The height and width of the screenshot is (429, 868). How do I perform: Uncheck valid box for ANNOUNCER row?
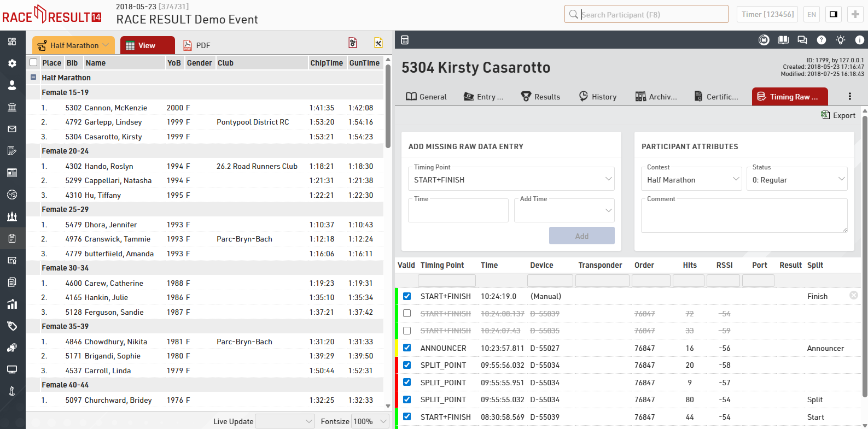click(x=407, y=348)
